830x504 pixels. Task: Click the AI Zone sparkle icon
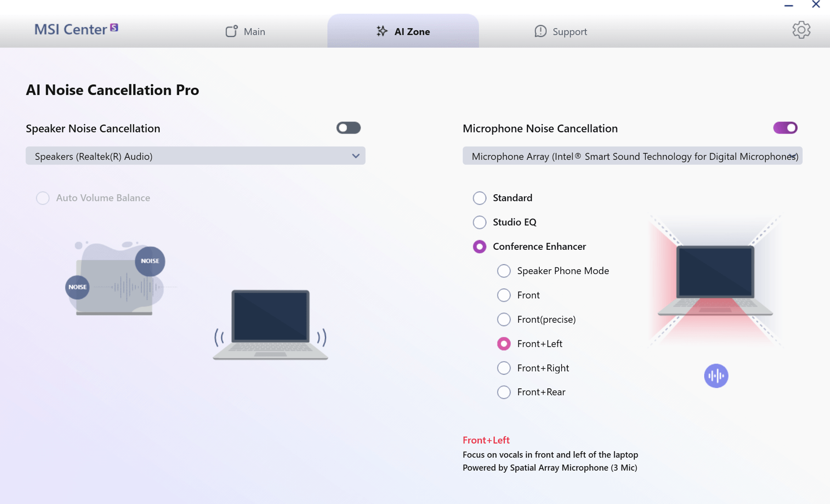(381, 31)
